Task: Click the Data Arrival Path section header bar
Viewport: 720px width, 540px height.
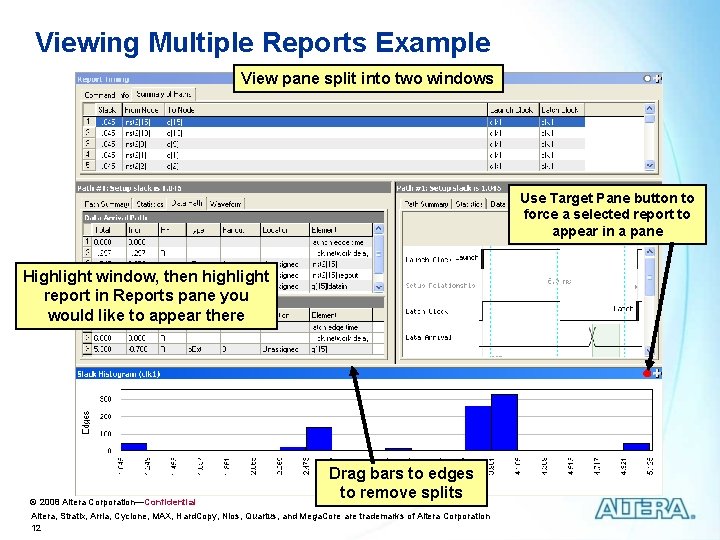Action: [233, 217]
